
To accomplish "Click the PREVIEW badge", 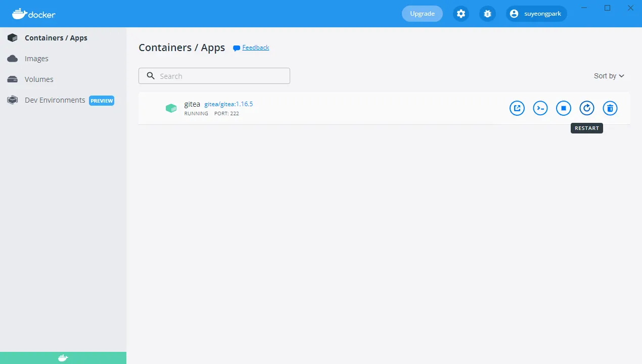I will click(x=102, y=101).
